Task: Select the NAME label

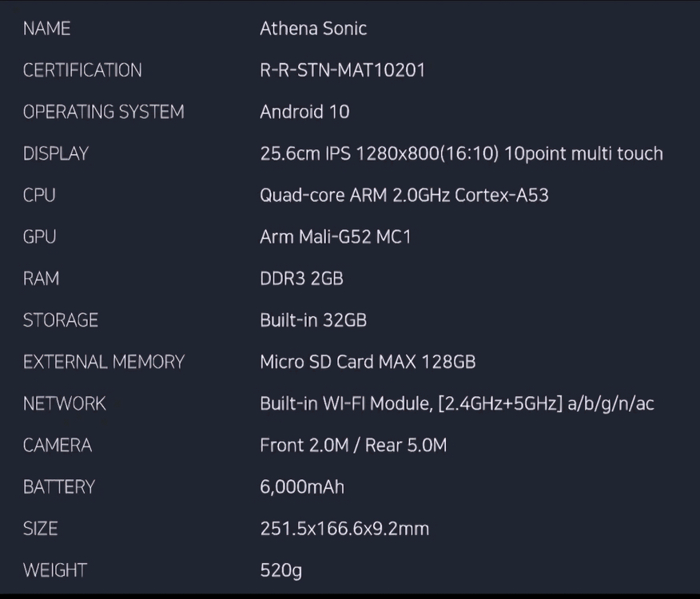Action: click(x=46, y=29)
